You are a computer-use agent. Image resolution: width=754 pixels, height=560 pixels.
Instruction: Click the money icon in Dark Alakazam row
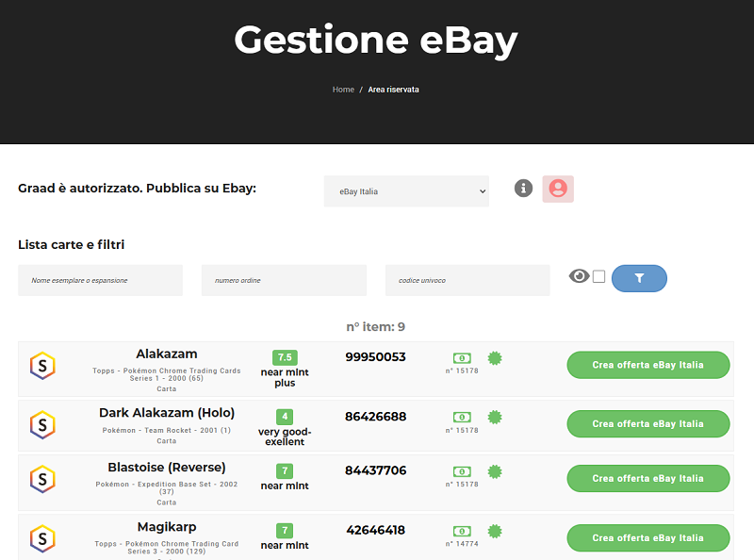point(462,417)
